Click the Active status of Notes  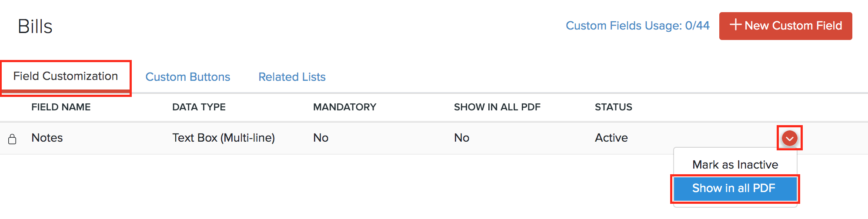pos(611,138)
